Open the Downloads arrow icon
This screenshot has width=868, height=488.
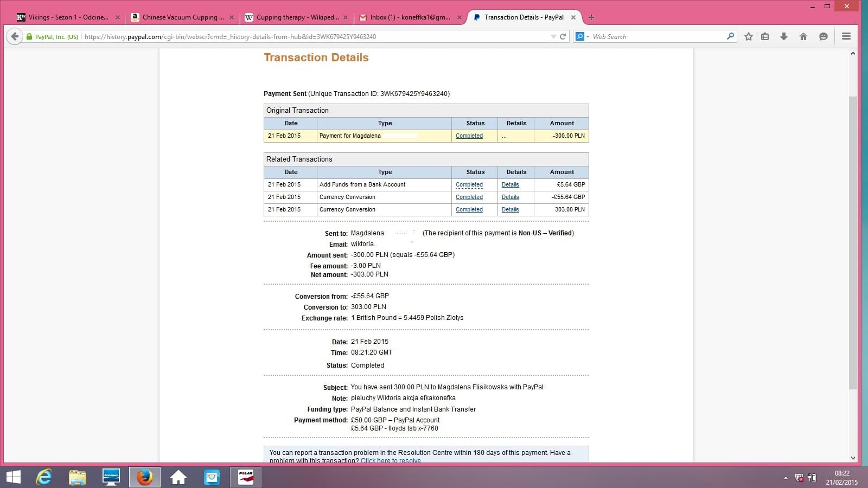click(x=784, y=36)
